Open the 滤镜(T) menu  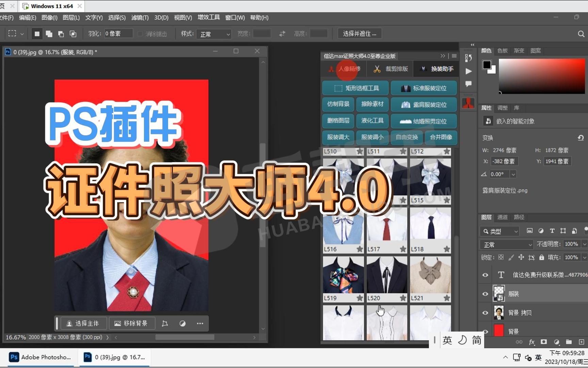point(140,17)
